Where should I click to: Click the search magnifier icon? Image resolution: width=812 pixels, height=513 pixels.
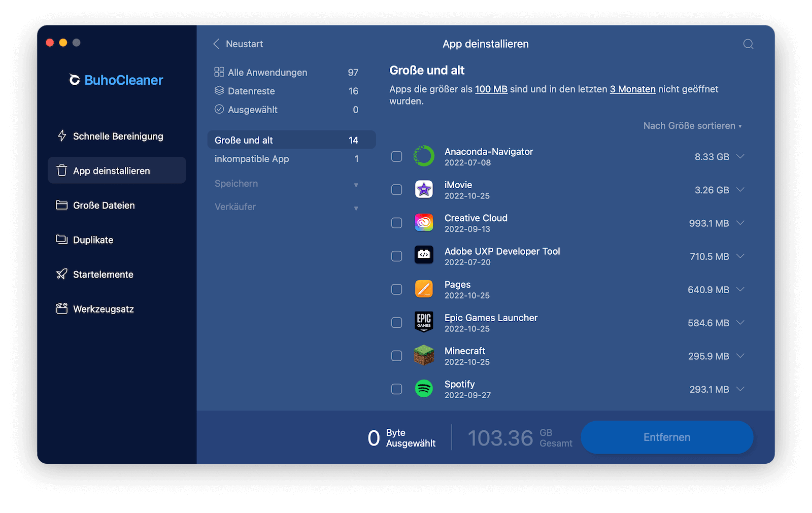[748, 44]
